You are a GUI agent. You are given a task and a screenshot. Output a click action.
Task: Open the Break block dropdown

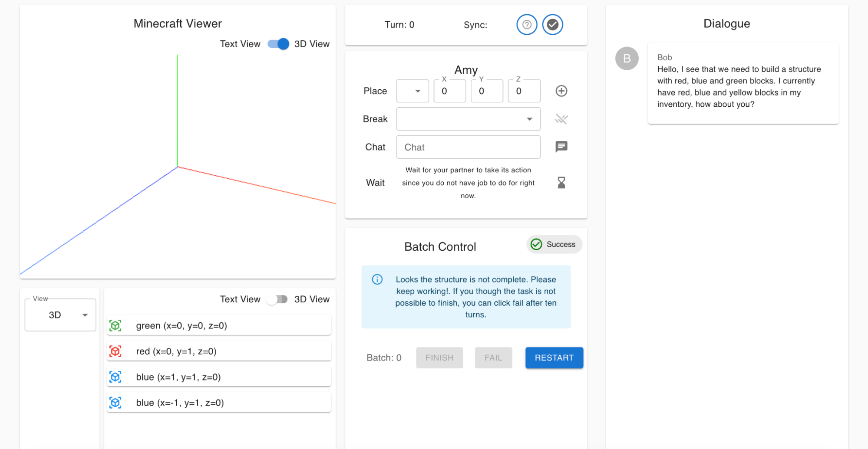coord(469,119)
